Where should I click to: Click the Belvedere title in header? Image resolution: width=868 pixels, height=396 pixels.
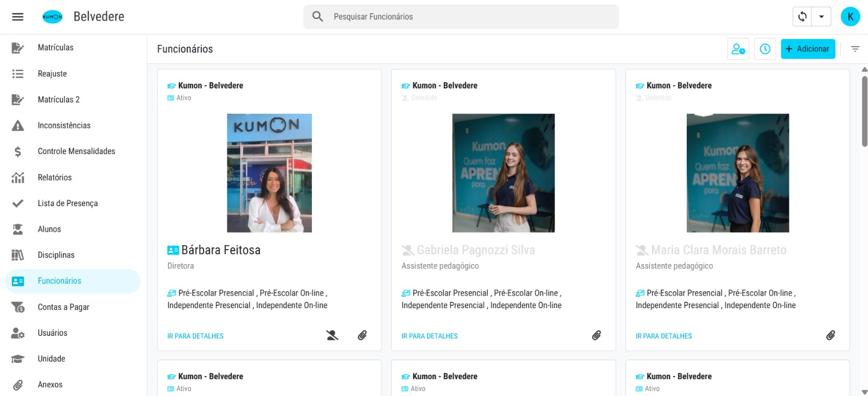pos(99,17)
